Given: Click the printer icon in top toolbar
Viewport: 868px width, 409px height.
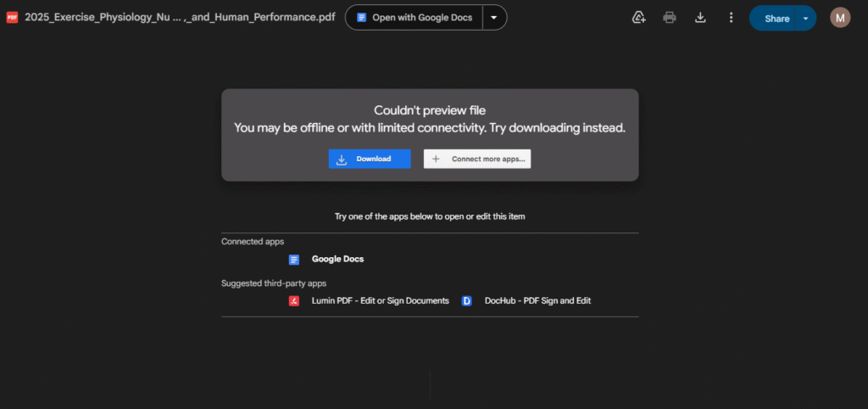Looking at the screenshot, I should point(670,17).
